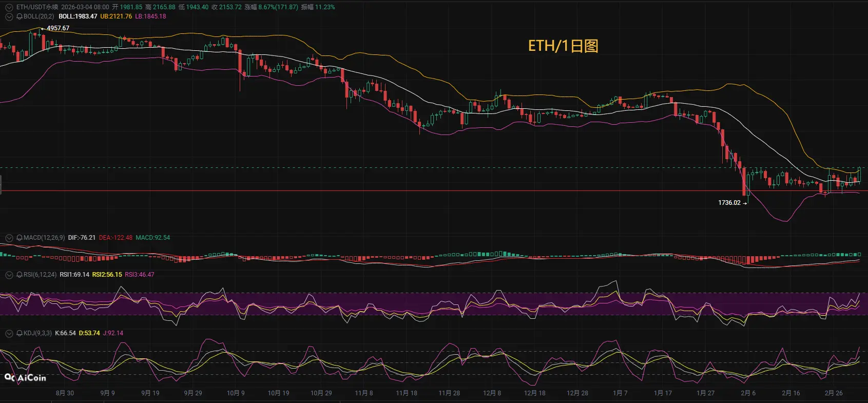Click the 12月 8 date label
Image resolution: width=868 pixels, height=403 pixels.
pos(492,393)
